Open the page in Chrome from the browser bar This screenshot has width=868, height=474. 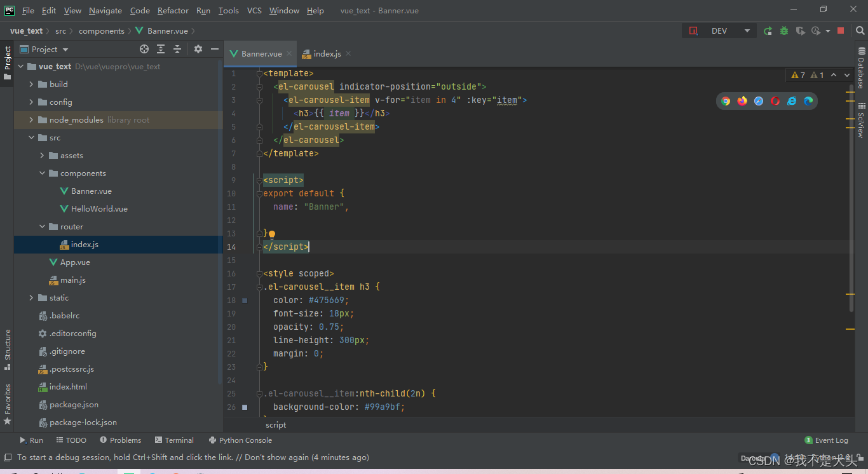coord(726,100)
